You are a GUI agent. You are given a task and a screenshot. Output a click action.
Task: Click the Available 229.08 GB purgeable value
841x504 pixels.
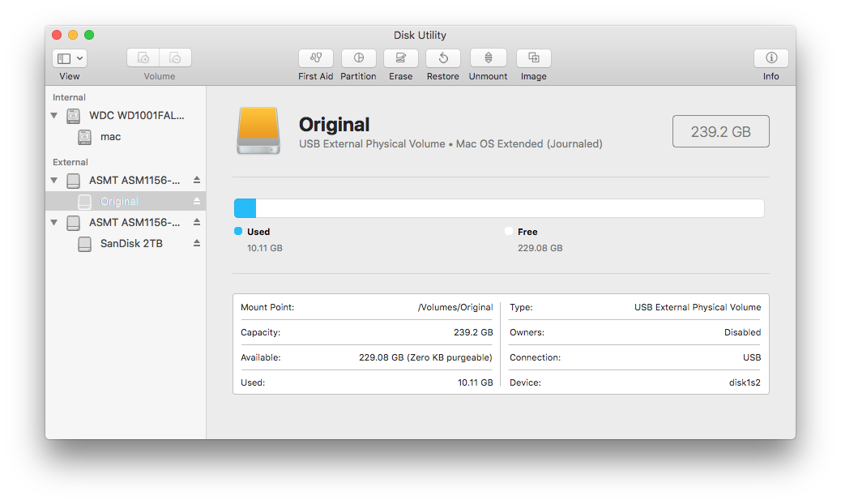425,357
